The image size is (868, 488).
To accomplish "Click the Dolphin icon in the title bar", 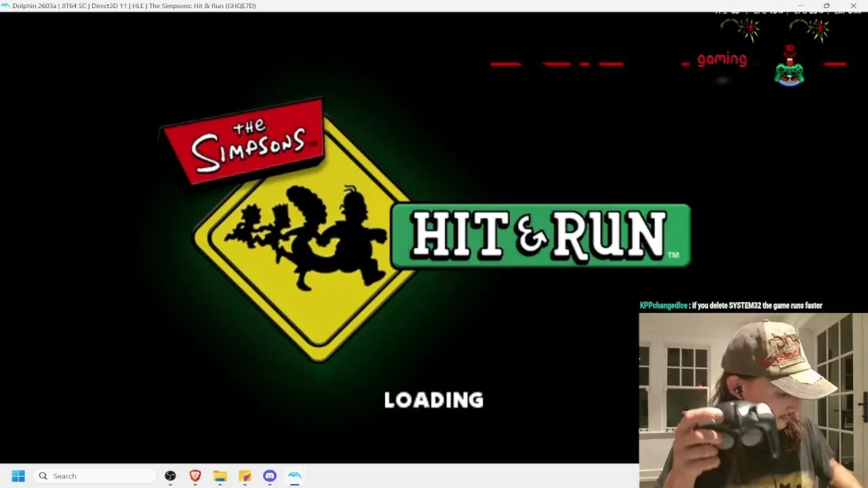I will [x=5, y=5].
